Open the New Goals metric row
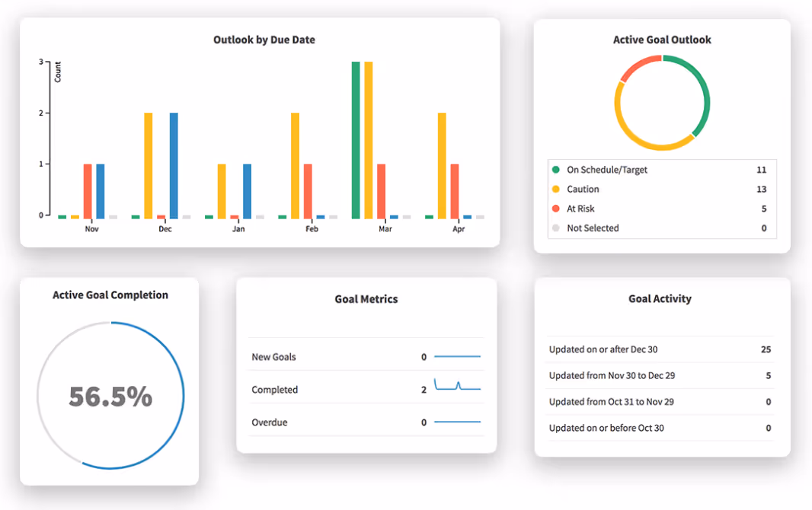Viewport: 812px width, 510px height. tap(366, 357)
